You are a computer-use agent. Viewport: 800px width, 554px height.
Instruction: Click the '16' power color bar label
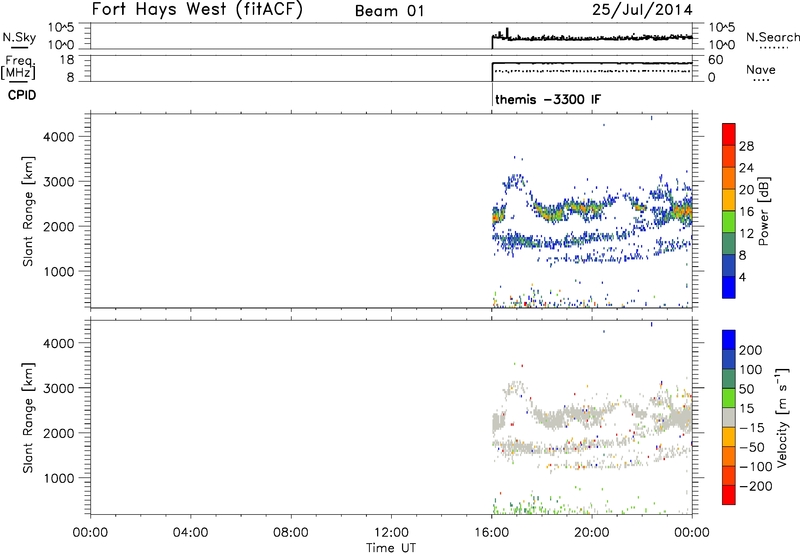click(x=746, y=212)
